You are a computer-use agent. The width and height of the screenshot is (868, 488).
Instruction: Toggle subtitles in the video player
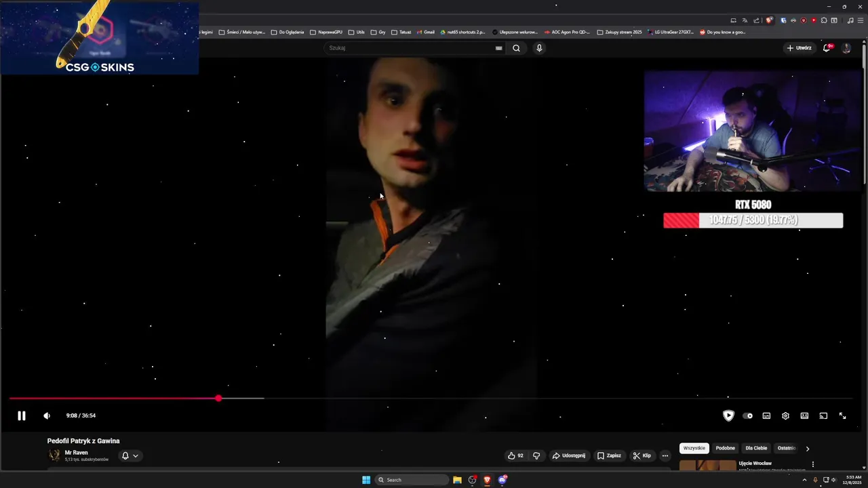point(766,415)
